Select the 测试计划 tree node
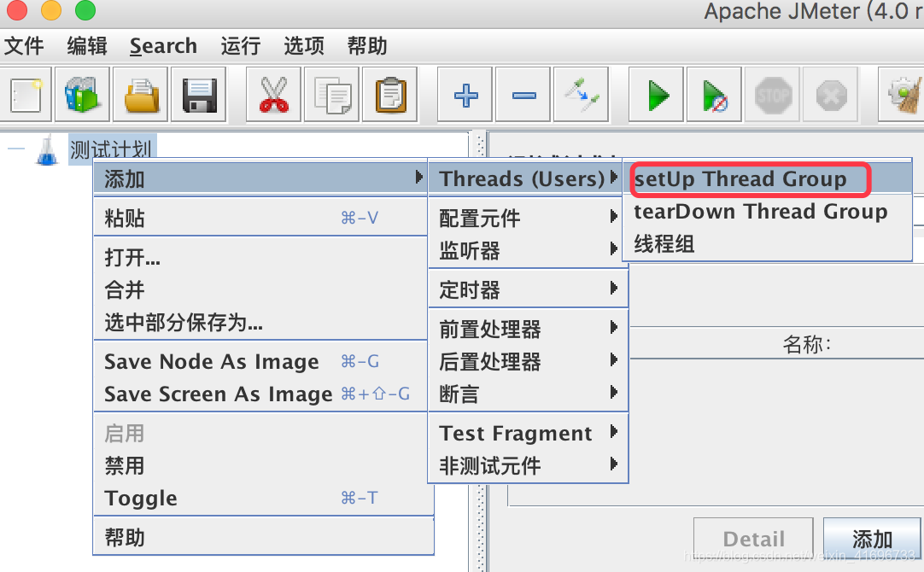This screenshot has height=572, width=924. click(x=110, y=149)
